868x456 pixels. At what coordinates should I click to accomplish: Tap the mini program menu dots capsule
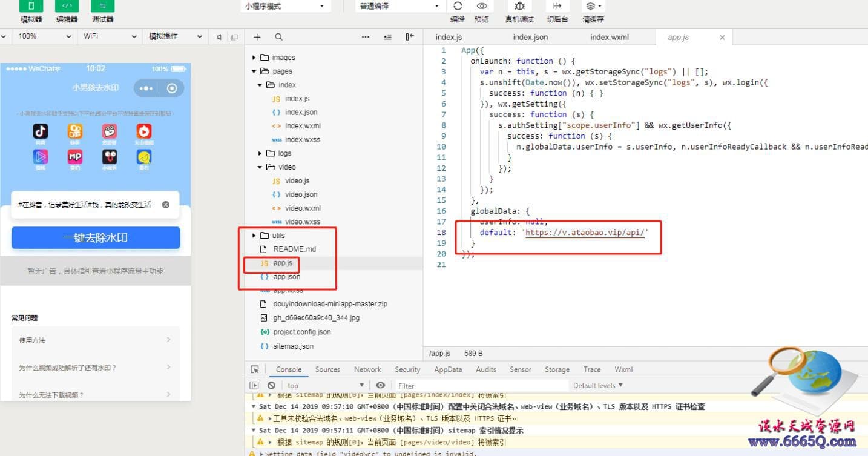pos(146,88)
